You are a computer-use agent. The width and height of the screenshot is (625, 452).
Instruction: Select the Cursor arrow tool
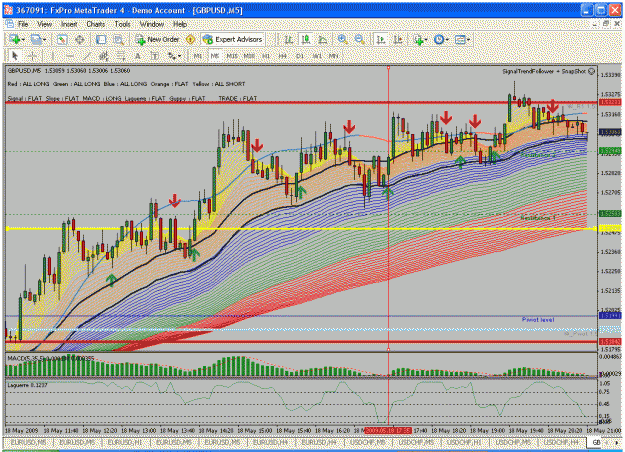[x=15, y=56]
